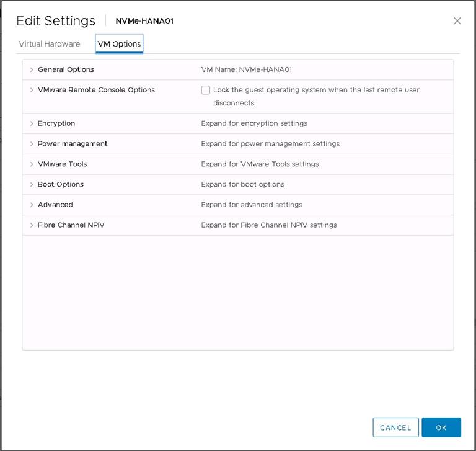Click the Advanced row label

55,205
